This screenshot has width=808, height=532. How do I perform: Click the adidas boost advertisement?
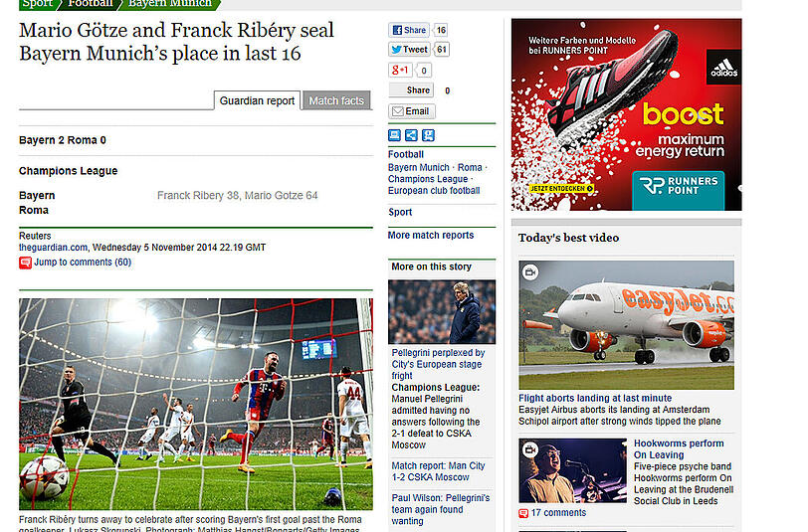627,114
